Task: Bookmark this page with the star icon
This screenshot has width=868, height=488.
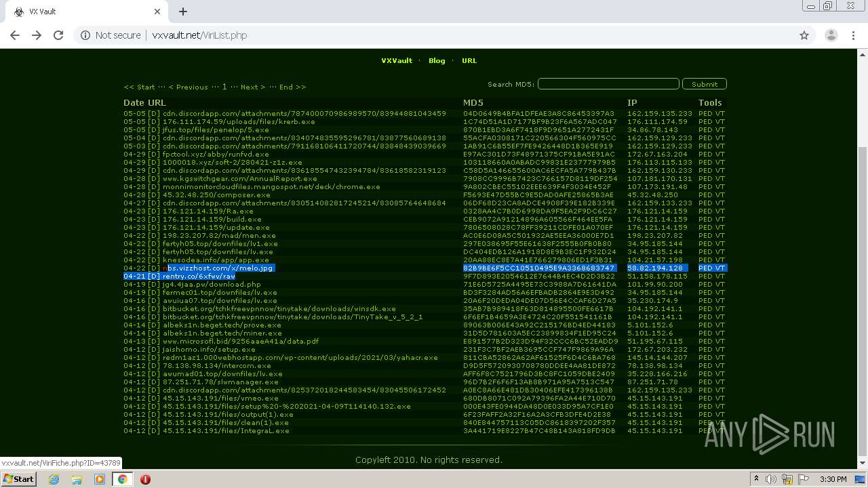Action: click(804, 35)
